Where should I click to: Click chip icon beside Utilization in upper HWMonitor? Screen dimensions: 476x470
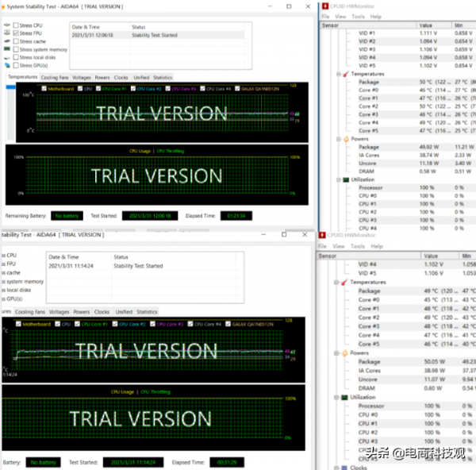click(345, 179)
